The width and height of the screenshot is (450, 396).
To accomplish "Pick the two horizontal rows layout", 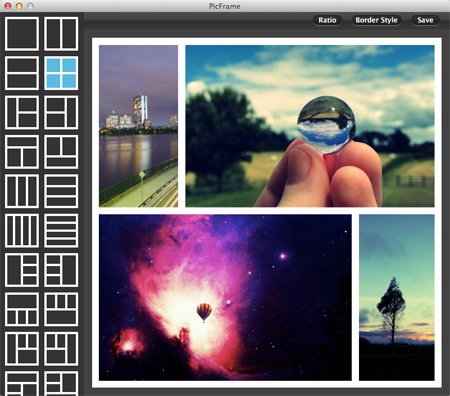I will point(22,73).
